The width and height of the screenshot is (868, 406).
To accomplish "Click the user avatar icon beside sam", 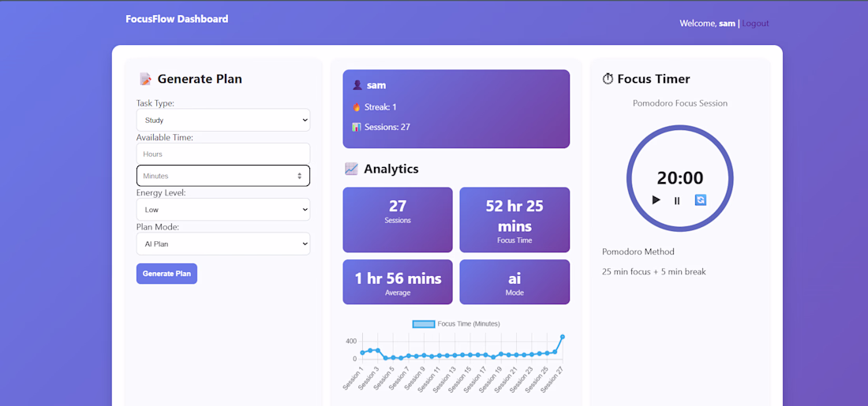I will coord(357,85).
